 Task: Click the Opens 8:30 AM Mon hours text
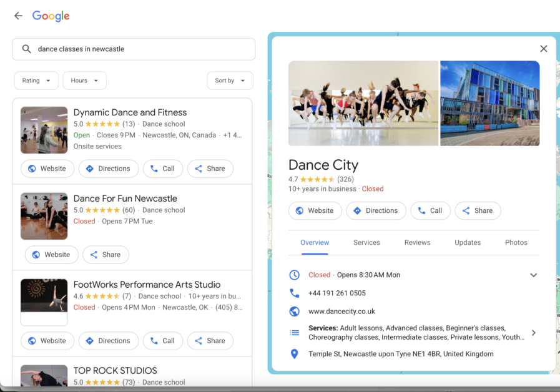pyautogui.click(x=368, y=275)
